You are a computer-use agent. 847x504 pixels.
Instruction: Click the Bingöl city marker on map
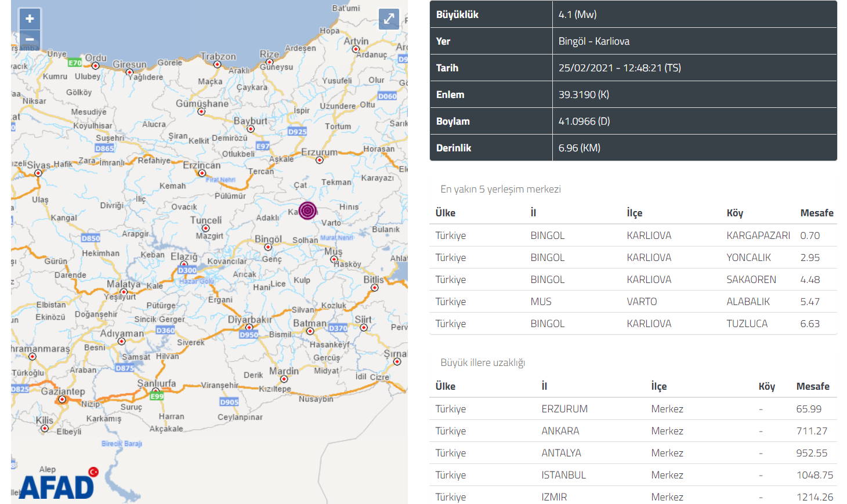267,247
